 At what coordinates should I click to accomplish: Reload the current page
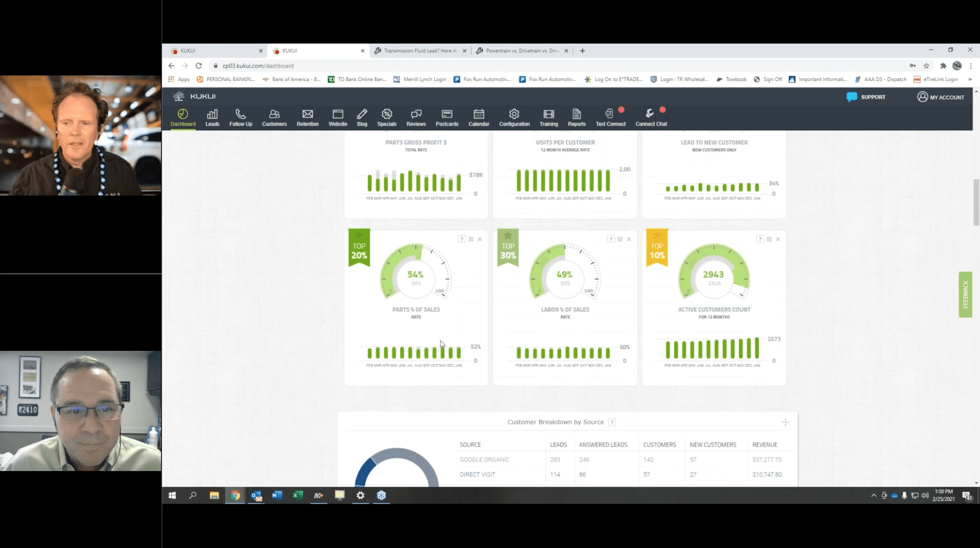pos(199,66)
